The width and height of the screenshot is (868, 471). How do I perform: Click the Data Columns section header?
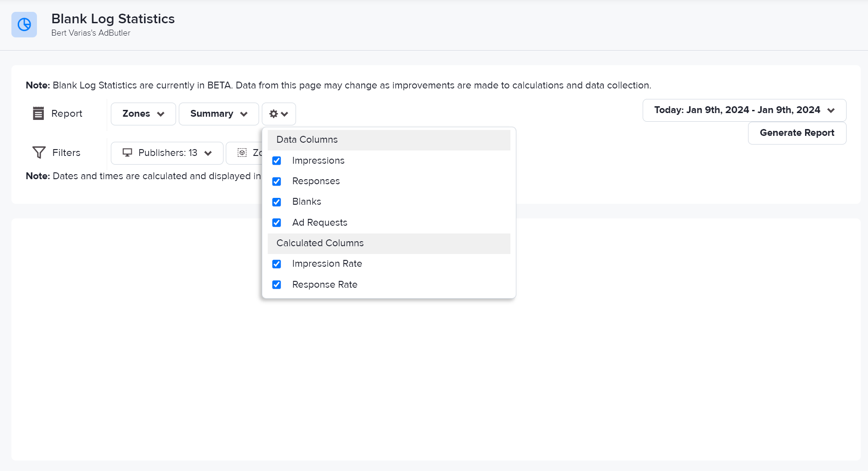point(389,140)
